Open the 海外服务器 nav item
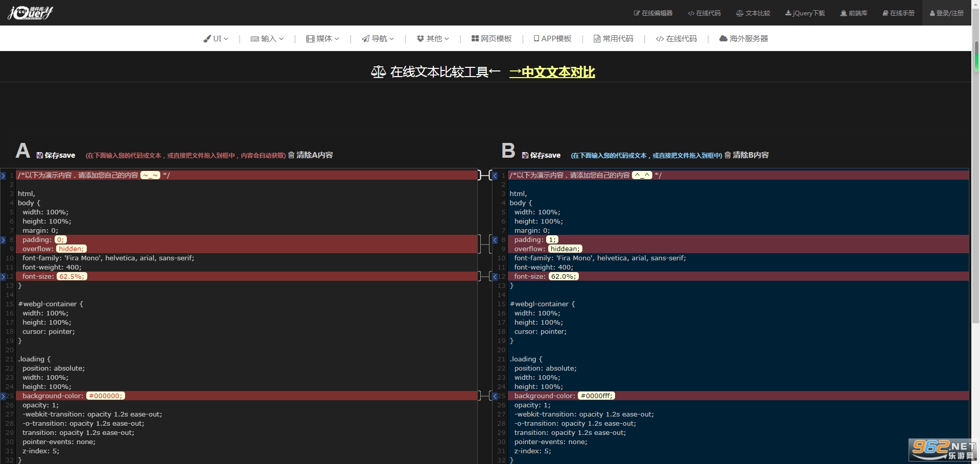Image resolution: width=980 pixels, height=464 pixels. tap(744, 39)
